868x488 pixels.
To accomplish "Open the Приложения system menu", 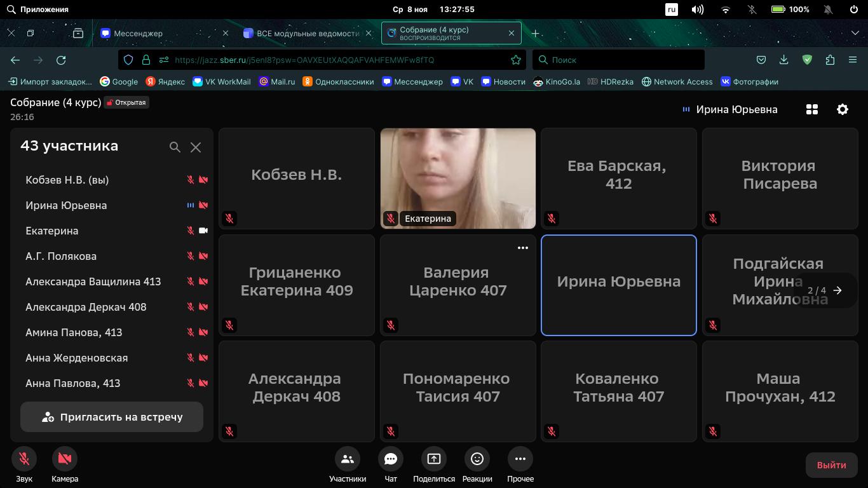I will point(37,10).
